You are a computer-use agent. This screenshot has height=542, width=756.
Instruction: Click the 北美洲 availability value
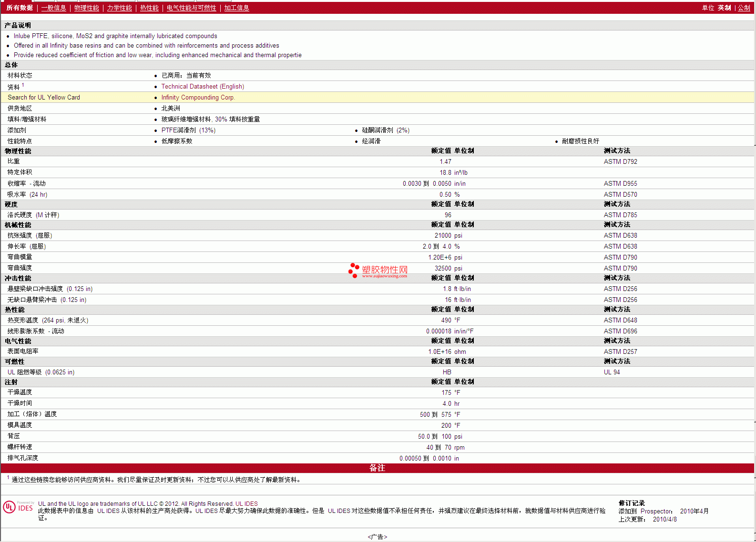click(x=171, y=109)
